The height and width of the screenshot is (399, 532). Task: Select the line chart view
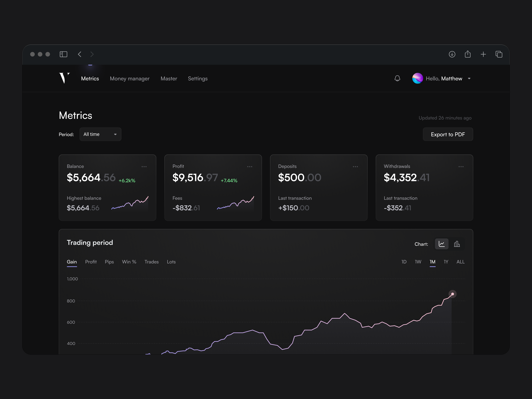(442, 244)
